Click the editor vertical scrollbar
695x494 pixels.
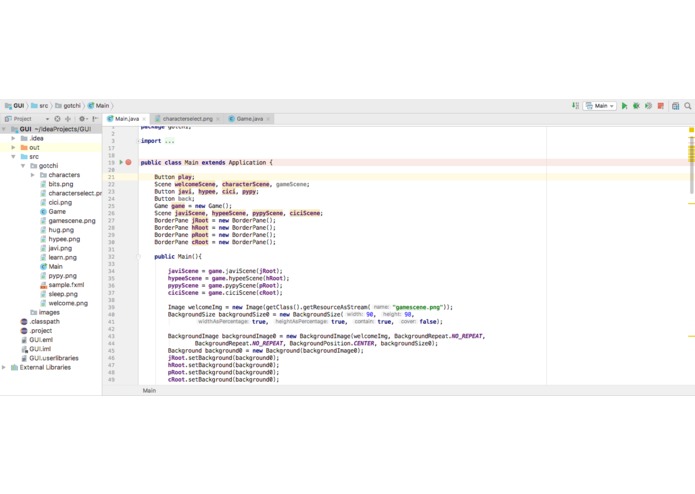691,166
